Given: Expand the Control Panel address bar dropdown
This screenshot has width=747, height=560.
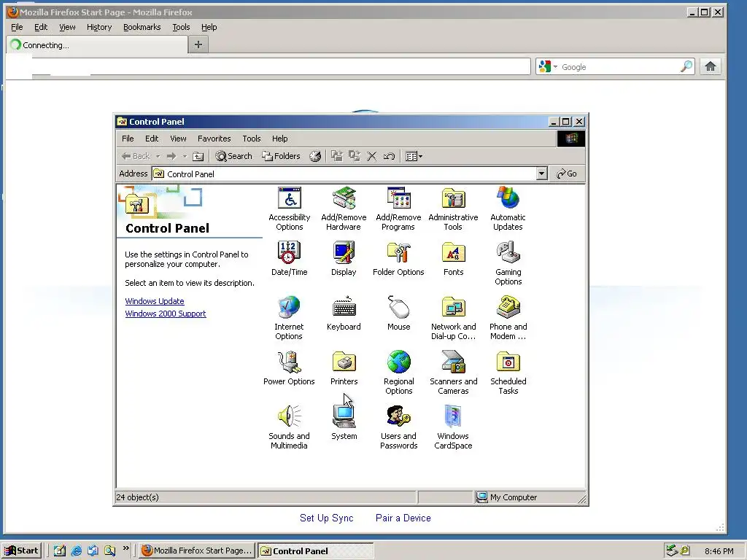Looking at the screenshot, I should pyautogui.click(x=541, y=174).
